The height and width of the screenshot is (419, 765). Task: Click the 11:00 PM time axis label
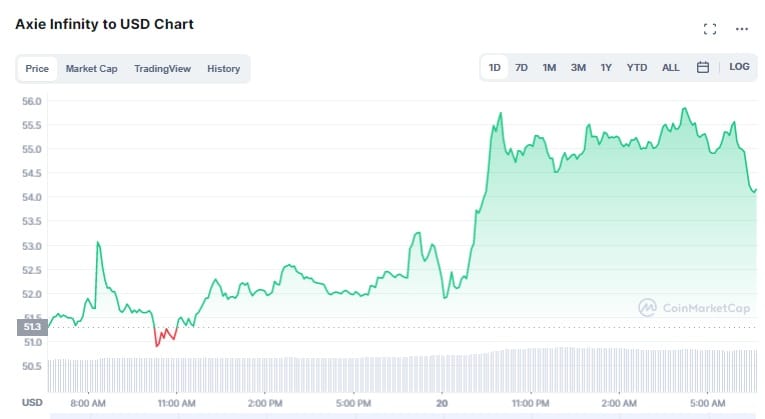click(530, 403)
